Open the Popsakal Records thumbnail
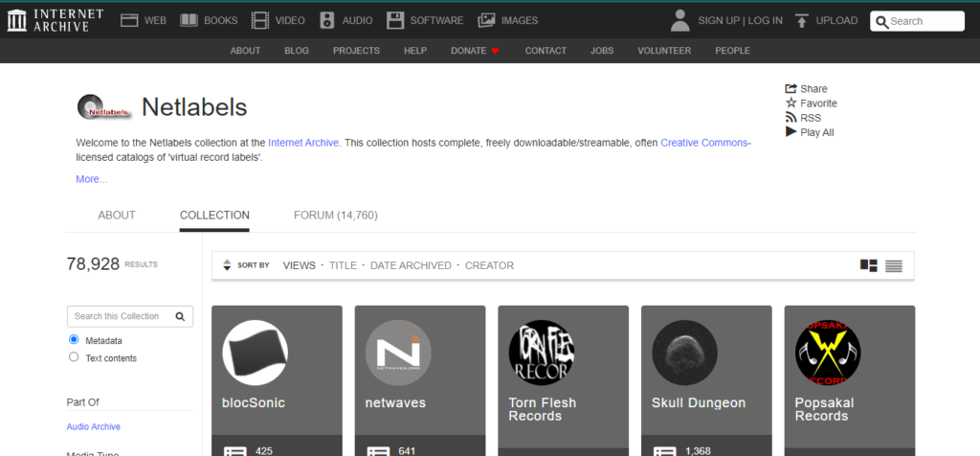Viewport: 980px width, 456px height. [828, 353]
